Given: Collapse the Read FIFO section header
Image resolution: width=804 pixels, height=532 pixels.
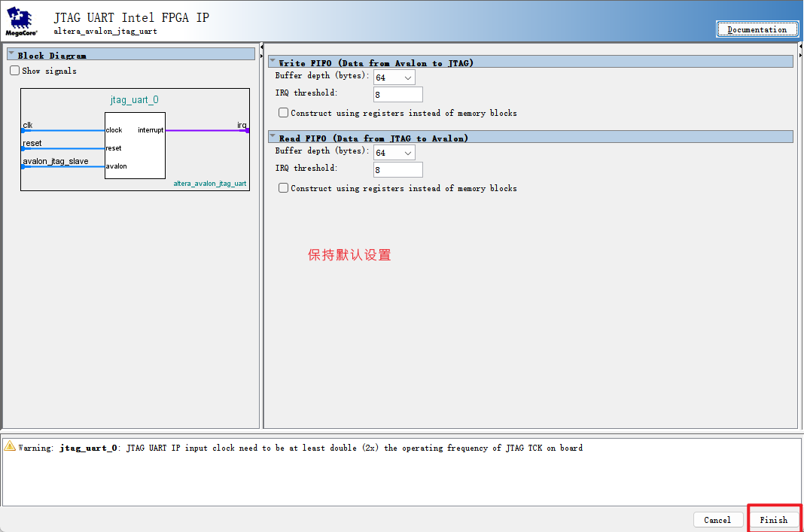Looking at the screenshot, I should (273, 136).
